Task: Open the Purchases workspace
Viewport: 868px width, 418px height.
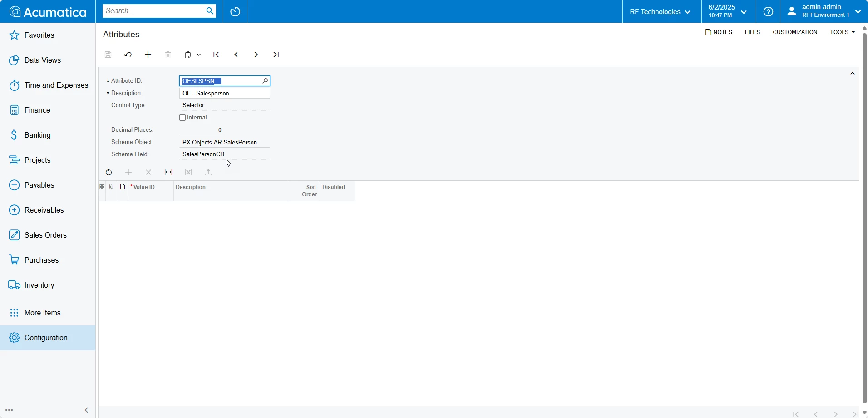Action: (48, 260)
